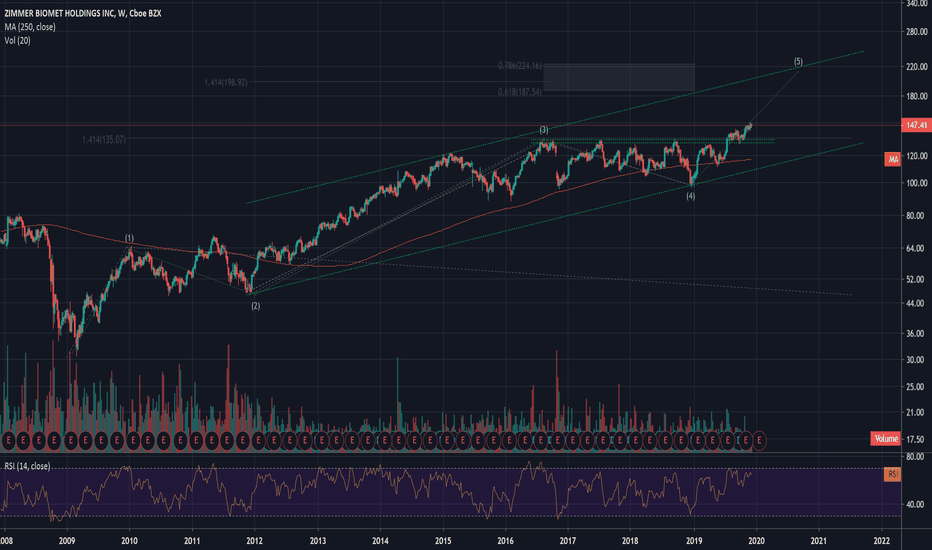
Task: Select the Elliott wave label (3)
Action: pyautogui.click(x=544, y=130)
